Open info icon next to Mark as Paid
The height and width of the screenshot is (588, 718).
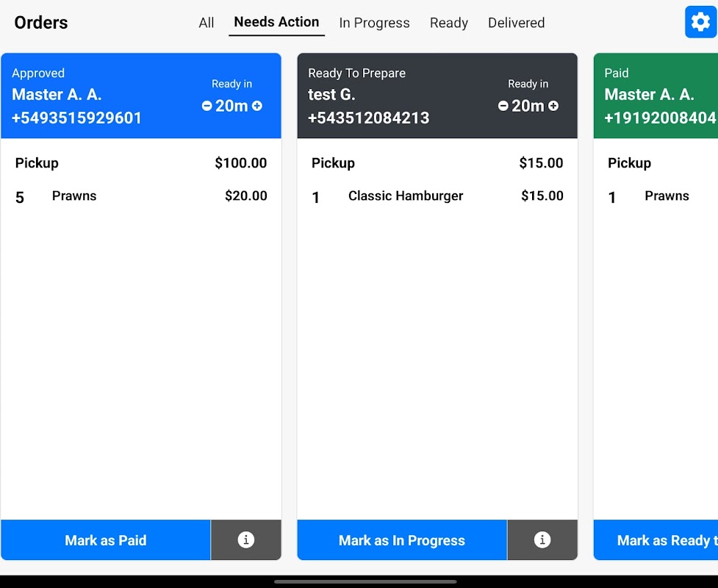pos(246,540)
